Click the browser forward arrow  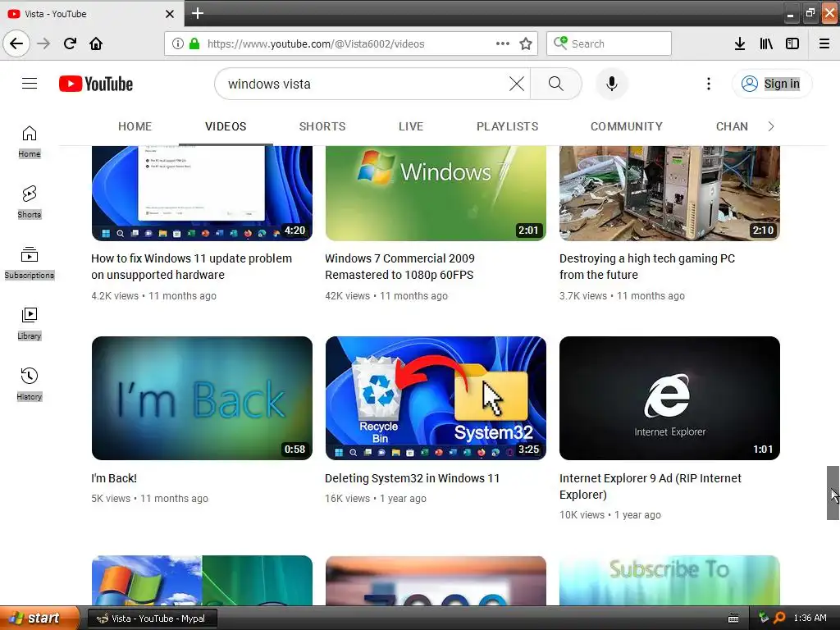click(x=43, y=43)
